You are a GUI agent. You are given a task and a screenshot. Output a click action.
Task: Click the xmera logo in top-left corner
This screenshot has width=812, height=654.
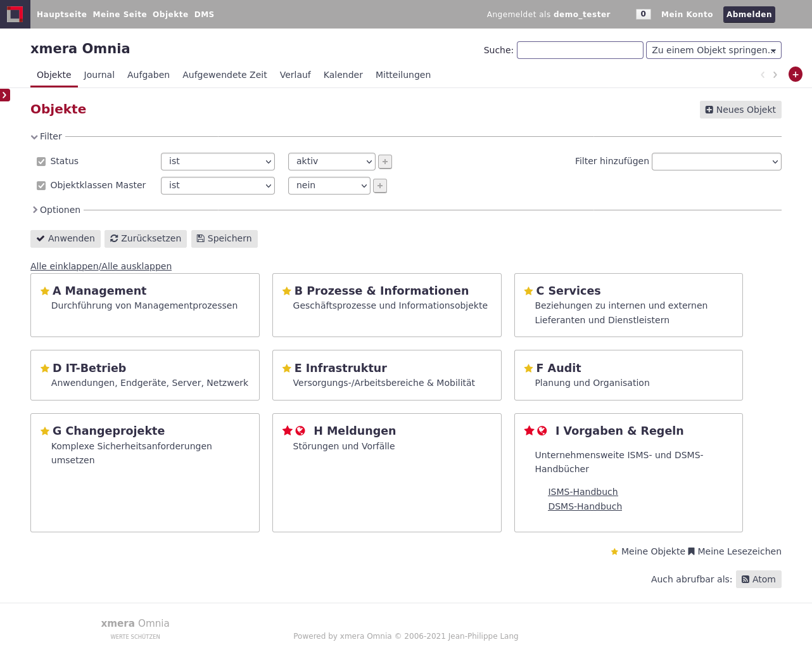tap(15, 14)
